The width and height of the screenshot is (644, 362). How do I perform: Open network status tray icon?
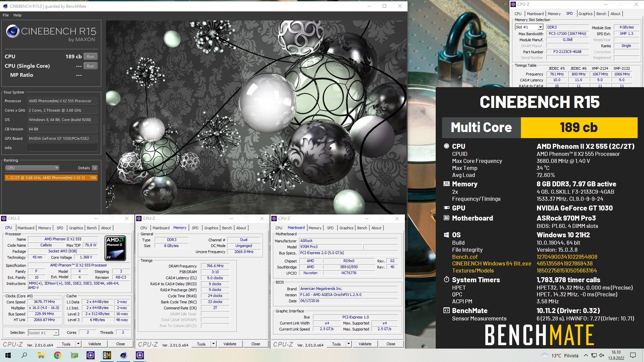coord(594,355)
